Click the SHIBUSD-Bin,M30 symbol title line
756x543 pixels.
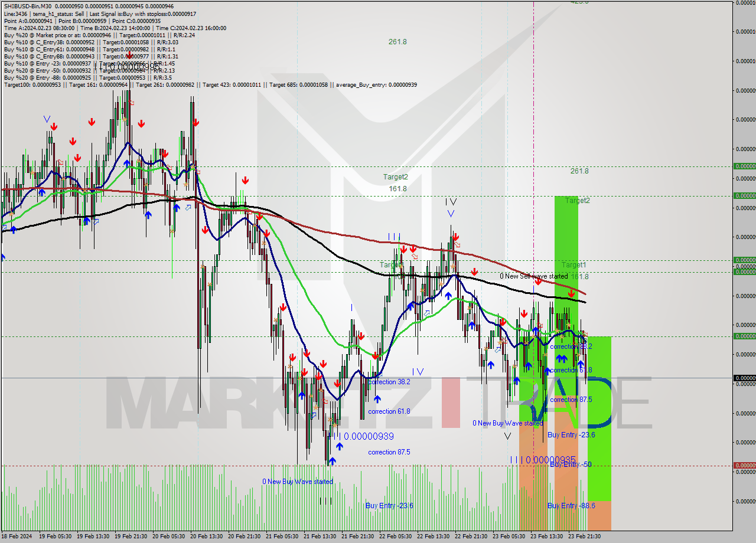point(89,6)
